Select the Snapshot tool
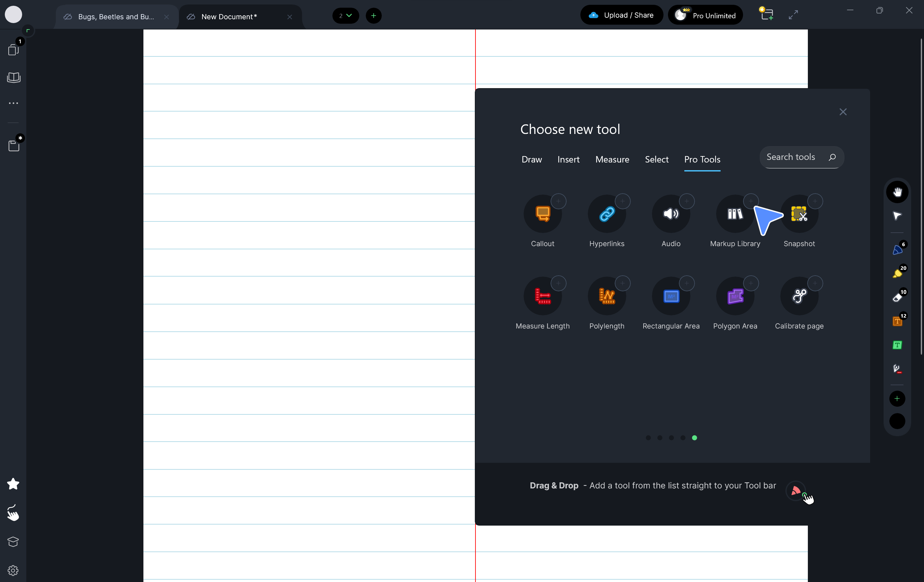Viewport: 924px width, 582px height. 799,213
